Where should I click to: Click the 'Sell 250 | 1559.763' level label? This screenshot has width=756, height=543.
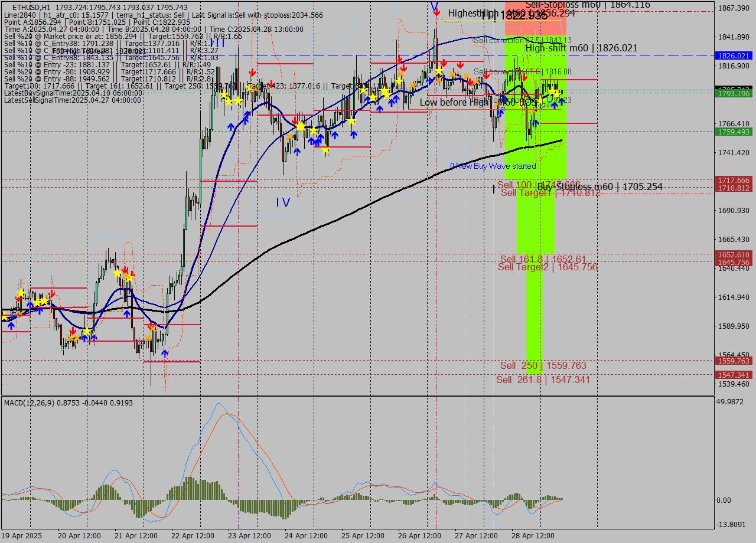pyautogui.click(x=543, y=365)
